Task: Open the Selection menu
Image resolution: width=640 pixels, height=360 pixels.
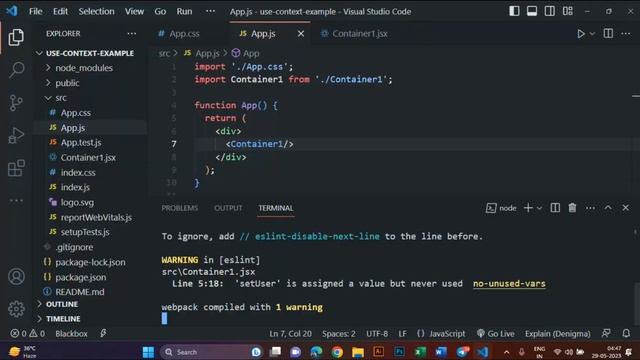Action: [x=96, y=11]
